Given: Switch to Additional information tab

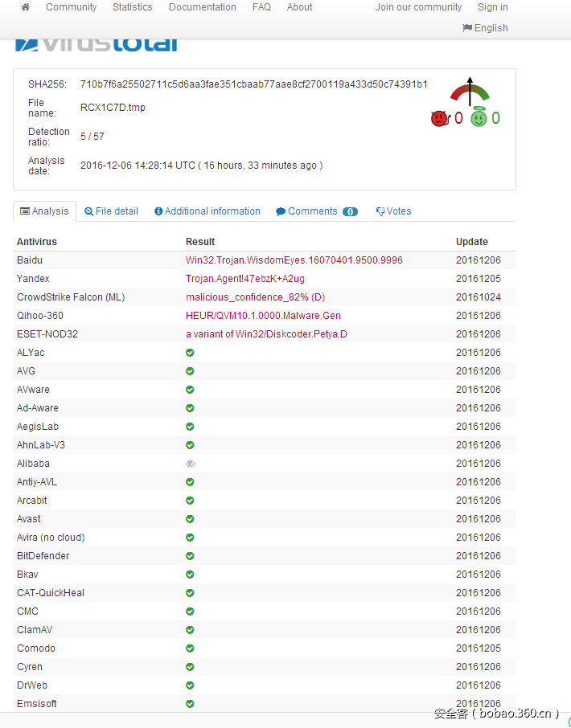Looking at the screenshot, I should (207, 211).
